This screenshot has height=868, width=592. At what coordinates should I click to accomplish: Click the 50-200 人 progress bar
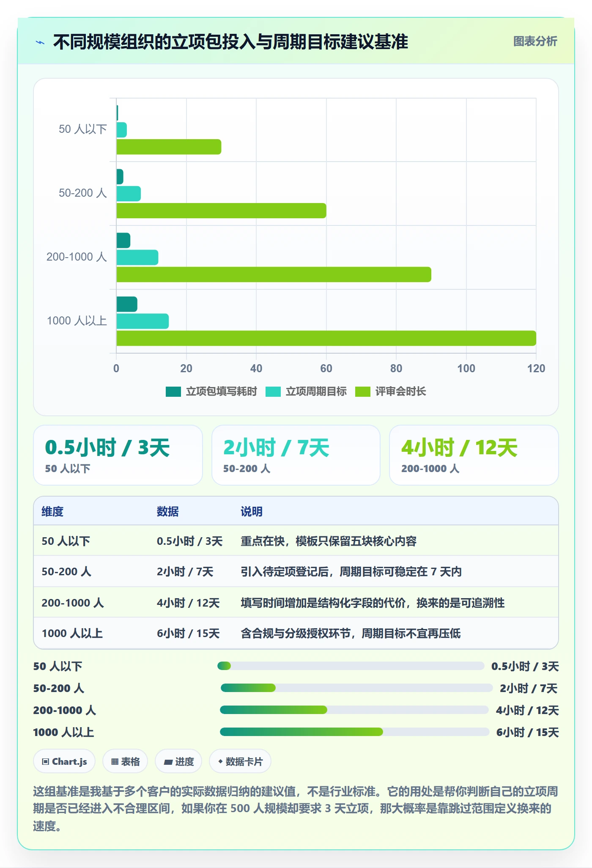(356, 688)
